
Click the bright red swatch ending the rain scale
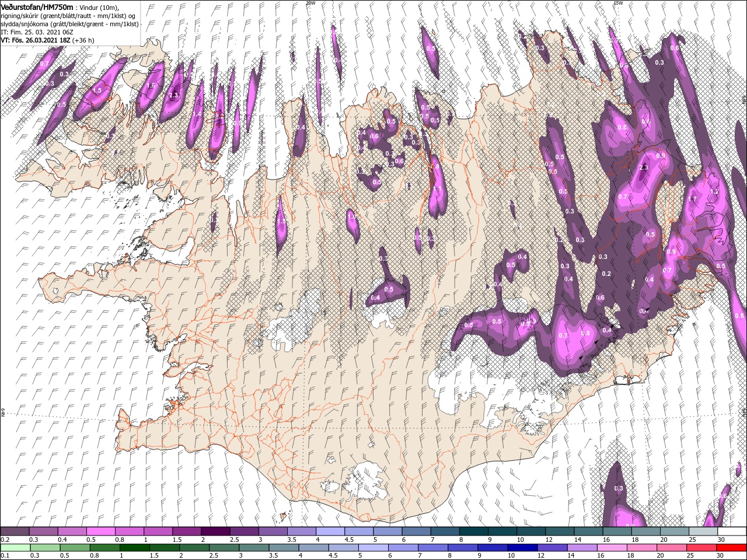tap(732, 548)
